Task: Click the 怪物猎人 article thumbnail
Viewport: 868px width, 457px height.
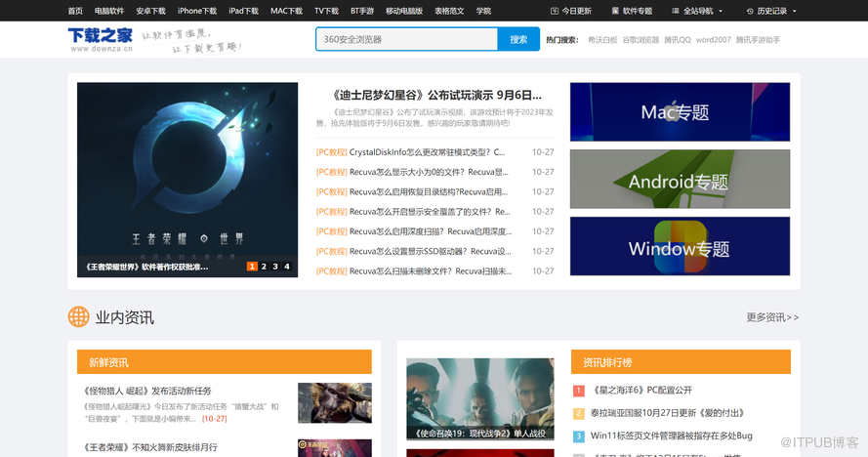Action: 334,402
